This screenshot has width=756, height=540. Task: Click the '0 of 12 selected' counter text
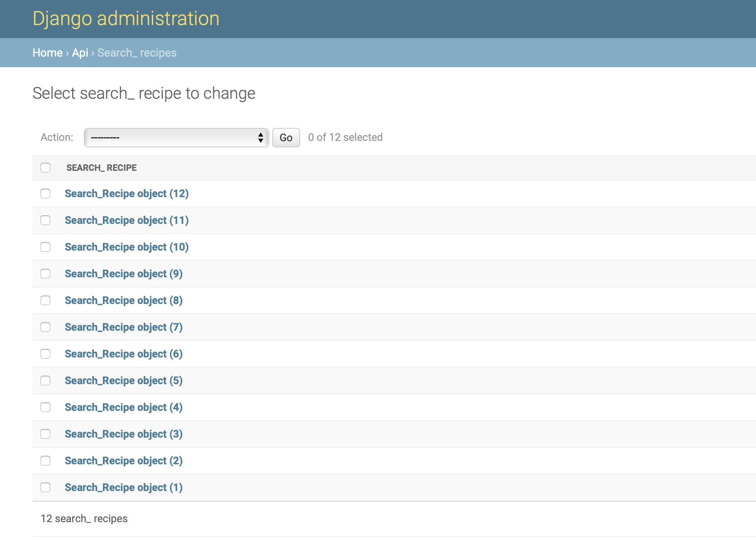(x=345, y=137)
